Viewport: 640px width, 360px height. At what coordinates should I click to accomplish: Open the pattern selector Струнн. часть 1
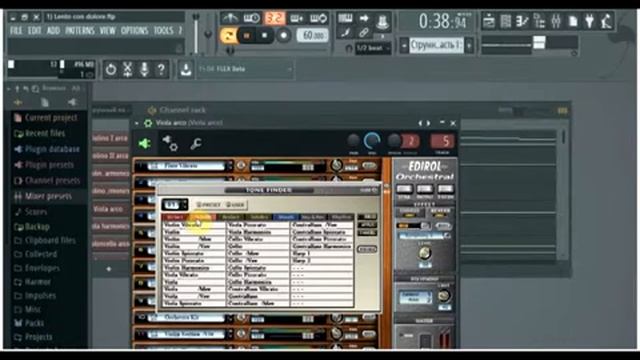(x=436, y=45)
